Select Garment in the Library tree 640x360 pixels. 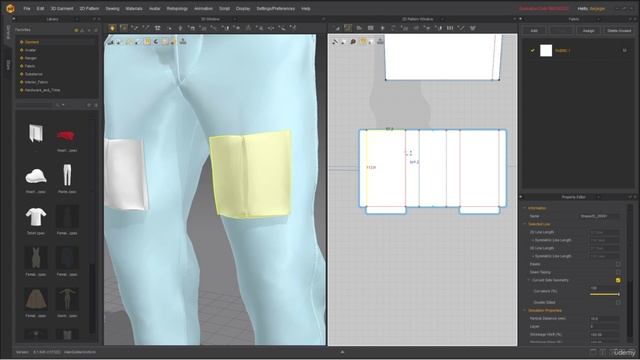[x=32, y=42]
